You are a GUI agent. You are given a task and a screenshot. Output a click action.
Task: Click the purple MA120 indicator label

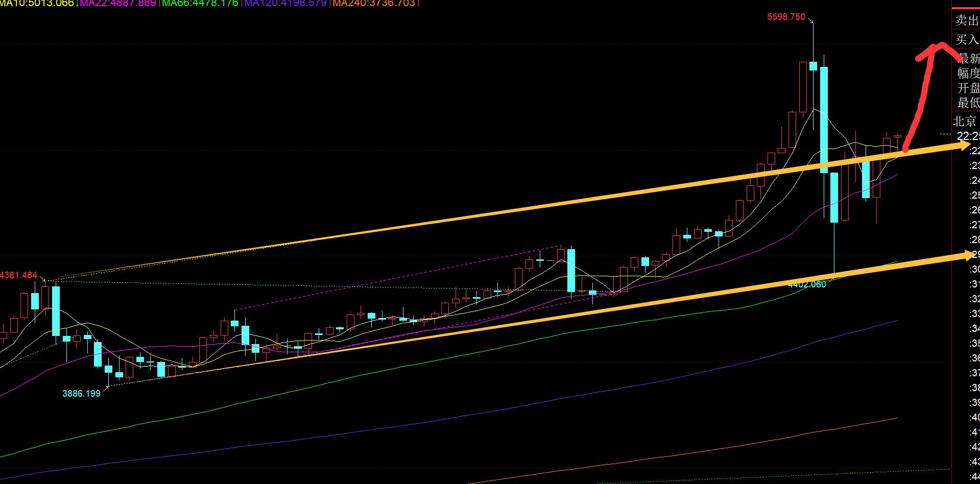(285, 4)
